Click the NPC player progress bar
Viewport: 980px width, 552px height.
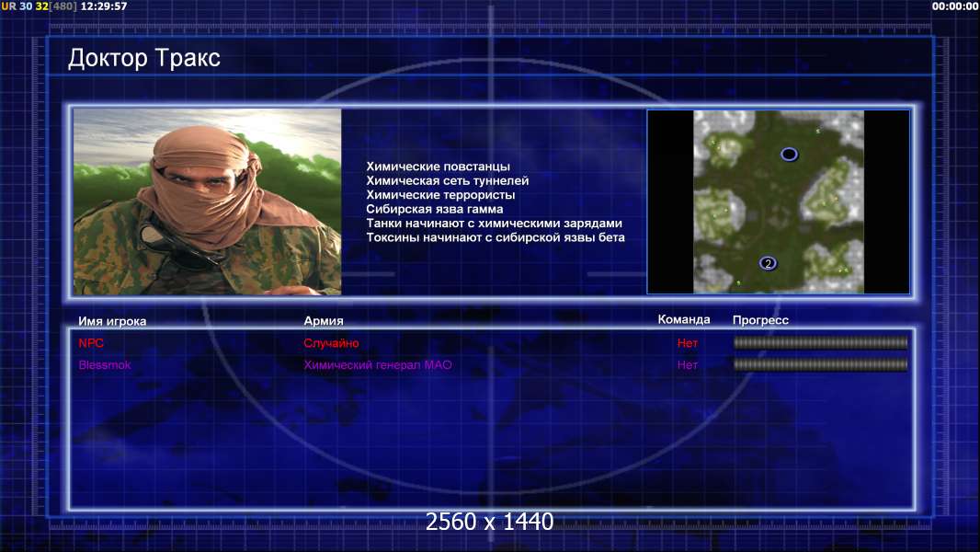coord(820,342)
